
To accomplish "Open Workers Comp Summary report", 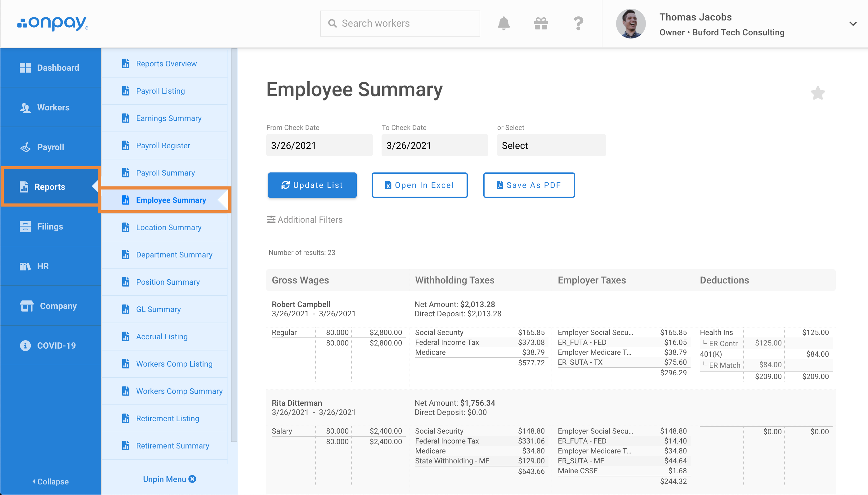I will [164, 391].
